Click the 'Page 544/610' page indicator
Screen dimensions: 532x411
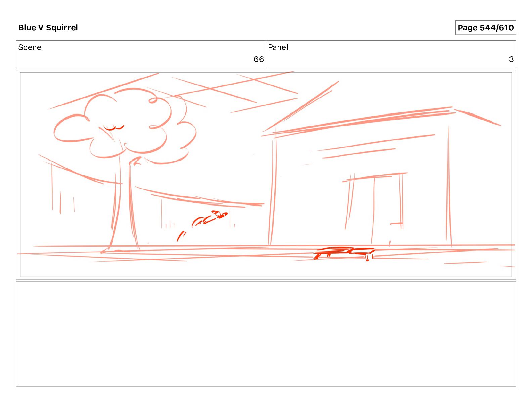(485, 28)
